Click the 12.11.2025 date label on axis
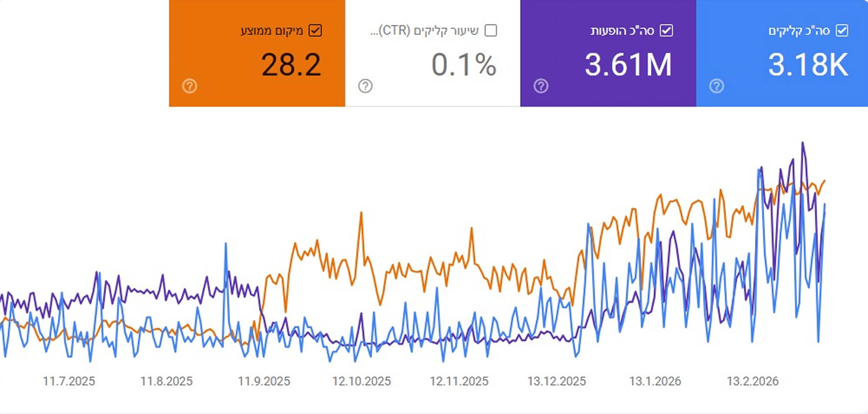Screen dimensions: 868x414 [459, 381]
